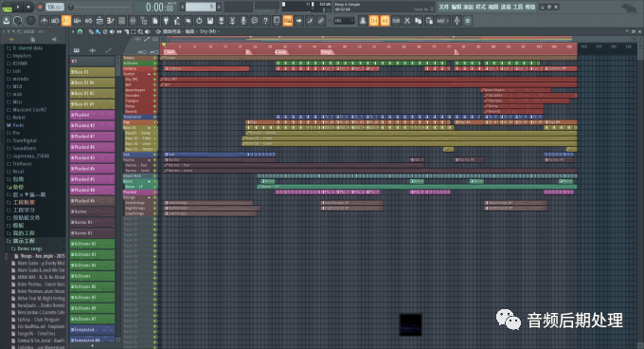
Task: Click the Play button in transport
Action: click(18, 7)
